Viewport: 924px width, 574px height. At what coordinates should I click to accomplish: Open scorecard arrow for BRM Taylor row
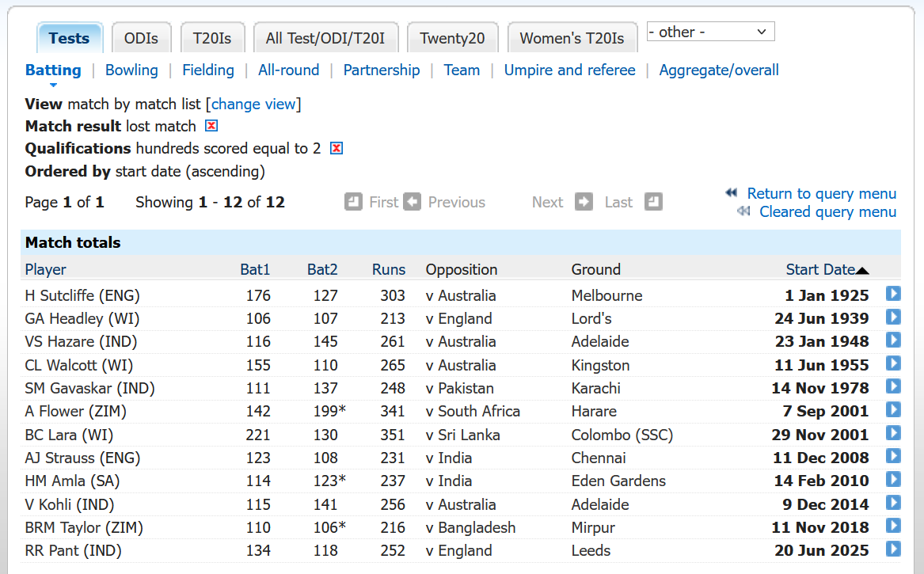(x=893, y=526)
